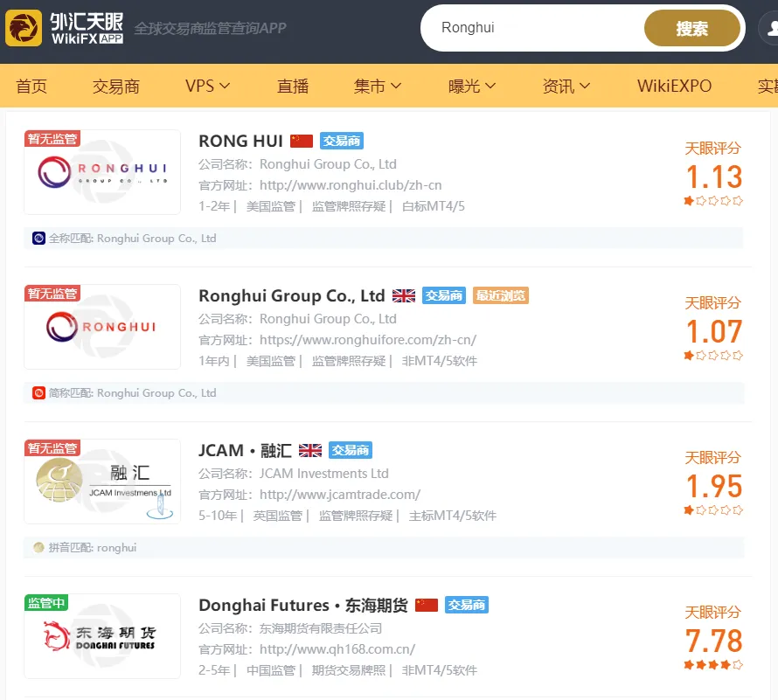Open the jcamtrade.com website URL
Viewport: 778px width, 700px height.
(x=340, y=495)
